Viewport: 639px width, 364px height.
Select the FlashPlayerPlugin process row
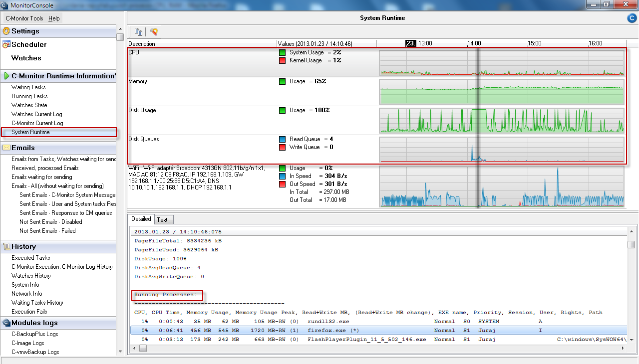pos(378,339)
